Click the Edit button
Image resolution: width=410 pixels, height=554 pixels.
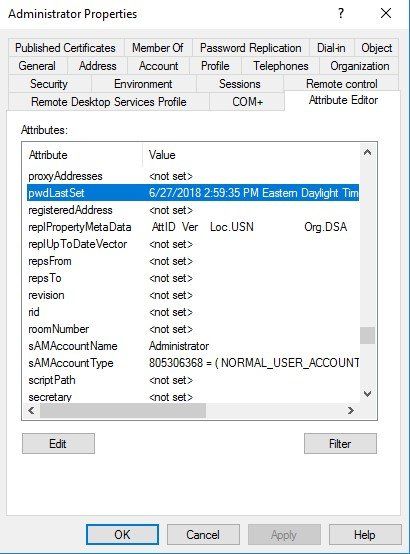(58, 443)
